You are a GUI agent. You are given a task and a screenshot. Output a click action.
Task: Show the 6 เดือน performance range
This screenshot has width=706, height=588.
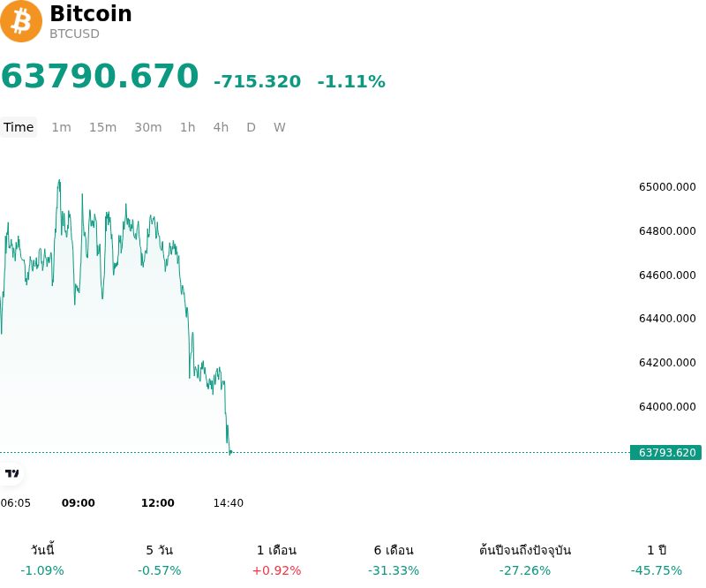[x=394, y=560]
